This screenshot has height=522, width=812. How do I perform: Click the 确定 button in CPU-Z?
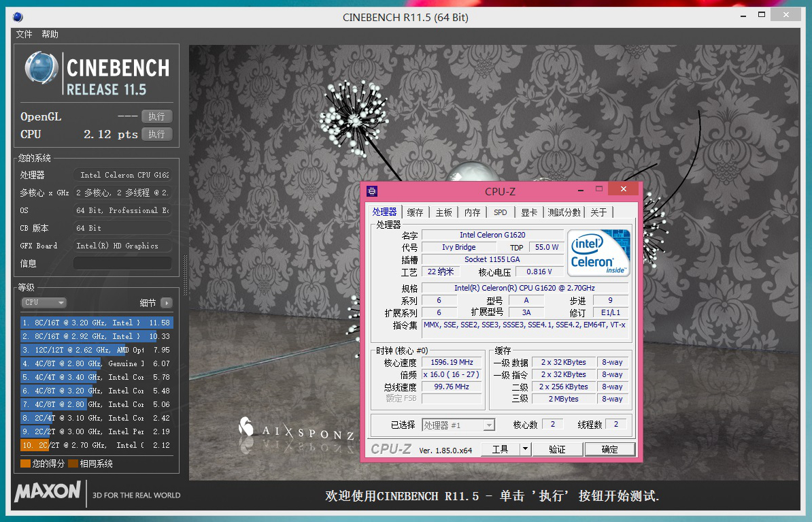tap(610, 449)
